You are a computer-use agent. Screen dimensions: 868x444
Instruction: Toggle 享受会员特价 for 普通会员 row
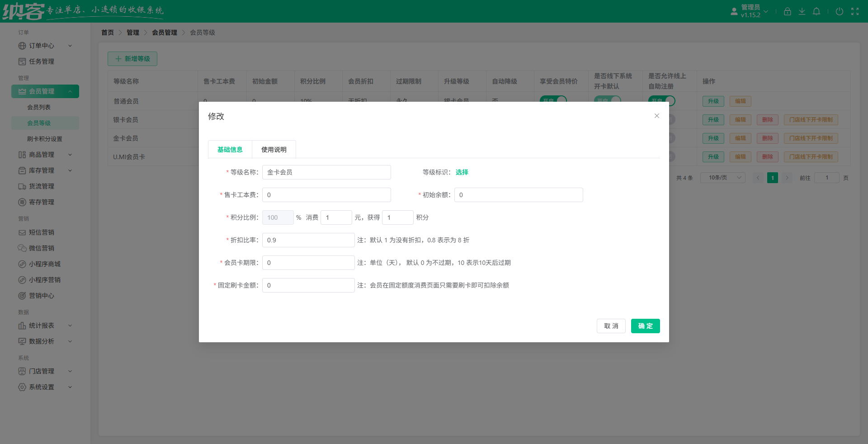(553, 101)
